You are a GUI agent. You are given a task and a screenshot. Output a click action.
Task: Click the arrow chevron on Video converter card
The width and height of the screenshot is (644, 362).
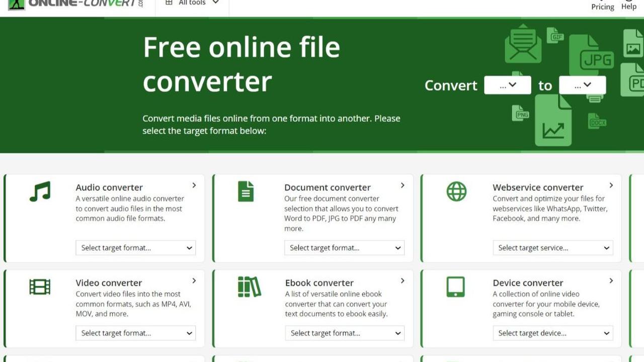tap(194, 281)
